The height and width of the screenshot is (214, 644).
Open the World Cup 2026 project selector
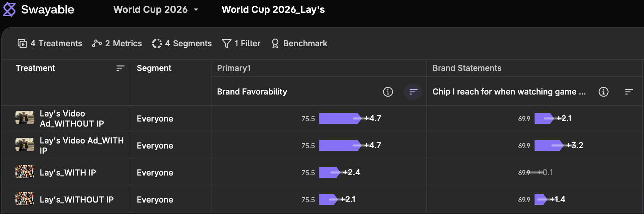click(156, 9)
